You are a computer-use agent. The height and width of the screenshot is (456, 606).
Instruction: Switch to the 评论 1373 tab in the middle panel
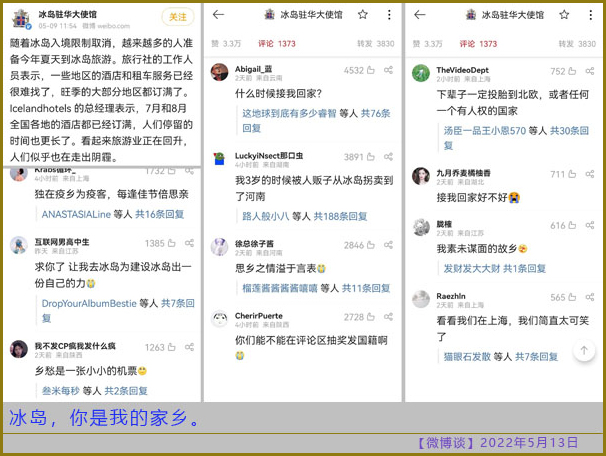coord(277,44)
